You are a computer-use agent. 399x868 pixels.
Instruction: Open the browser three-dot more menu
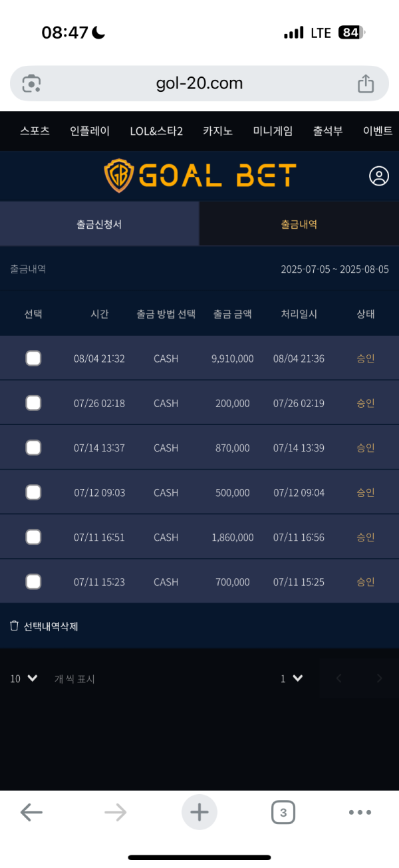360,812
